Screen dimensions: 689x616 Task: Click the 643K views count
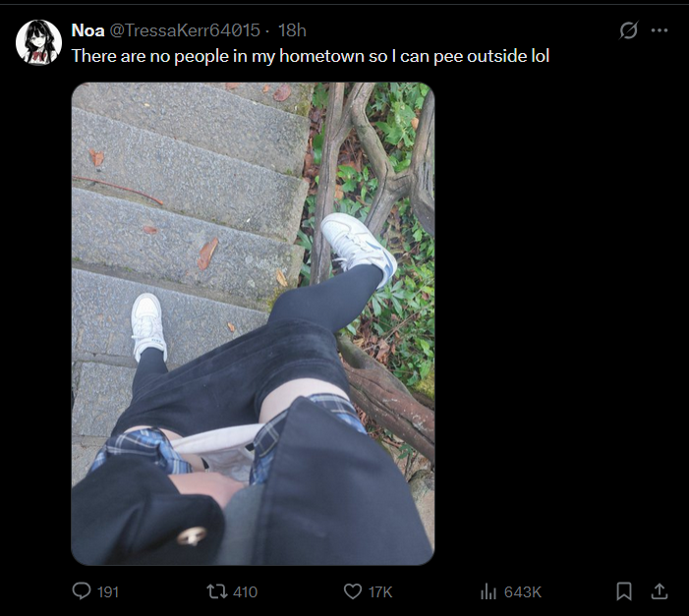point(523,592)
